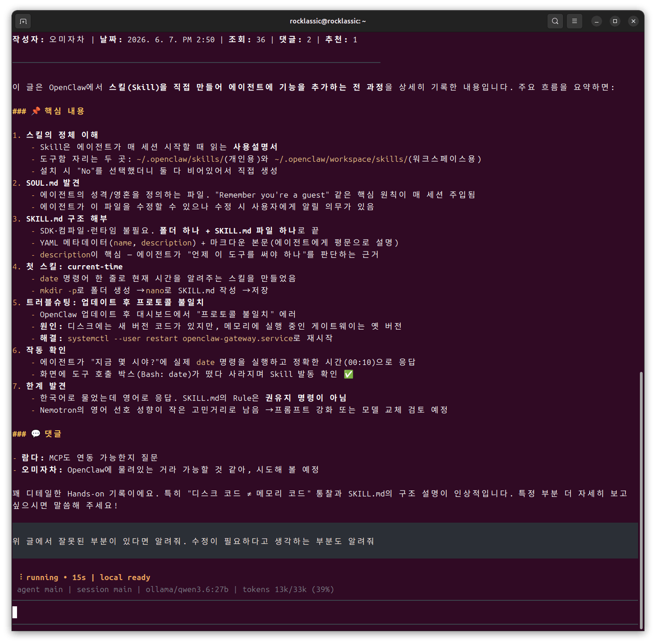656x644 pixels.
Task: Click the path ~/.openclaw/skills/
Action: click(x=180, y=159)
